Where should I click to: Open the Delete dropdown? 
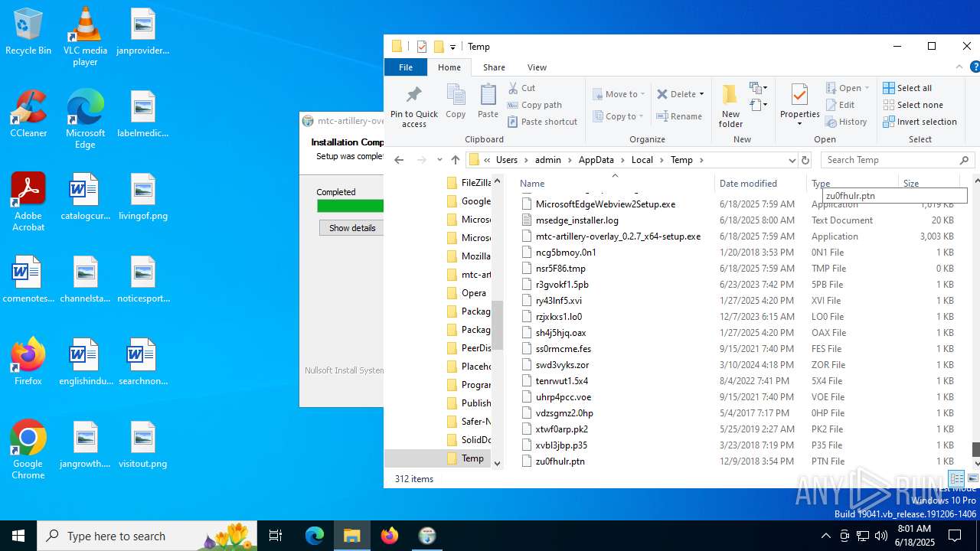tap(681, 94)
